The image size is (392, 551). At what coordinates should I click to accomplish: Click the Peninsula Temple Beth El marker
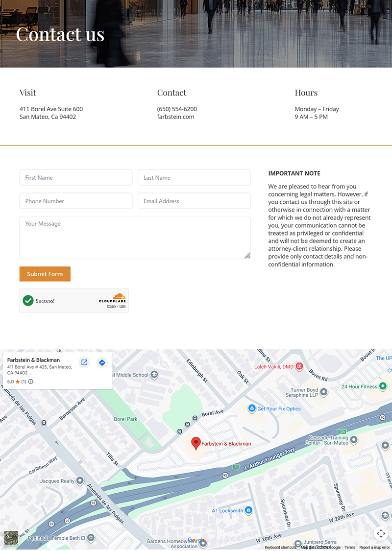91,538
